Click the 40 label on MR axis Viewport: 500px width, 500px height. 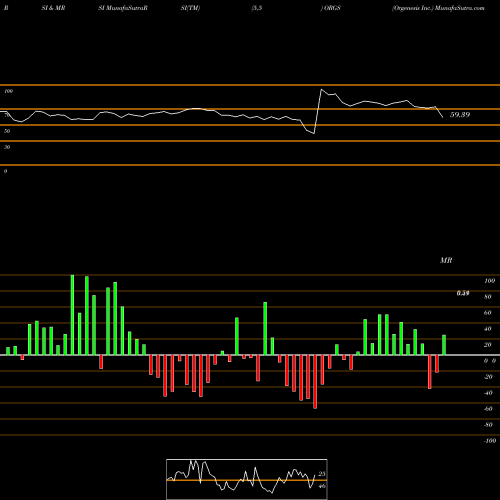pos(488,329)
